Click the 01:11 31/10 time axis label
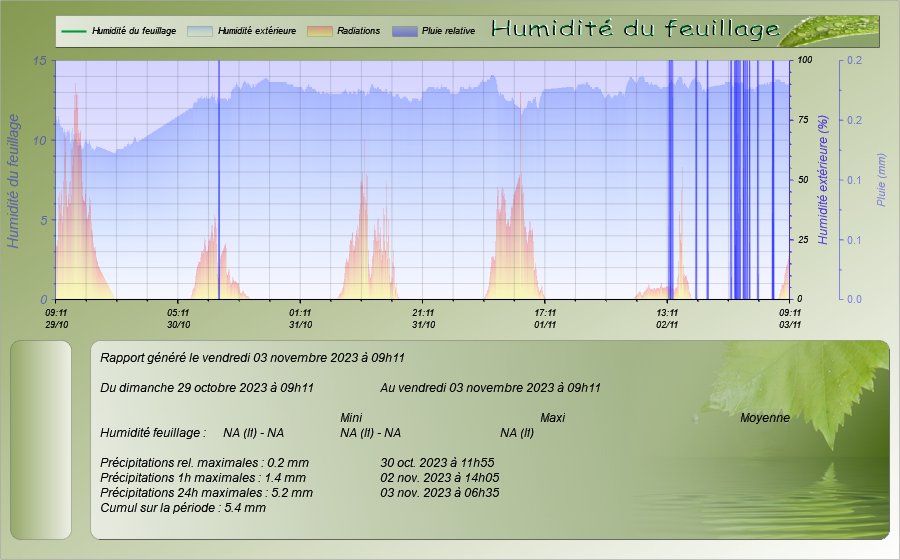The width and height of the screenshot is (900, 560). pos(300,318)
